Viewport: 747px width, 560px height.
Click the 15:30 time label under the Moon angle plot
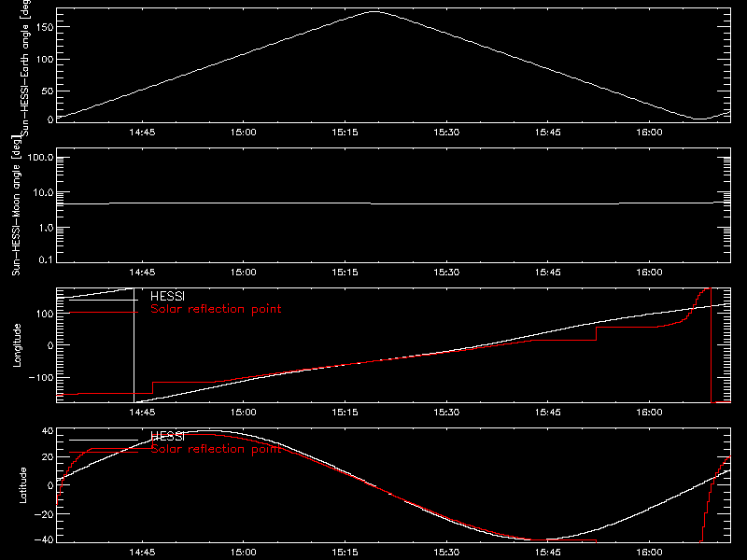(446, 272)
